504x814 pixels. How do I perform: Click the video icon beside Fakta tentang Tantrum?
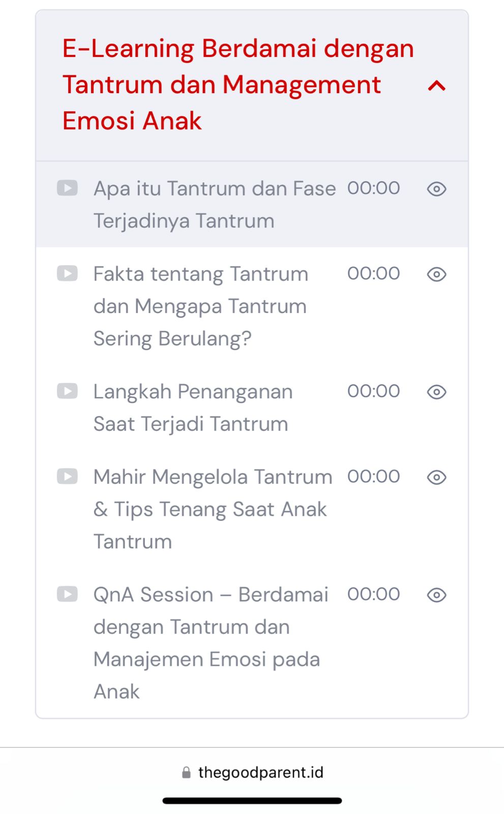67,274
